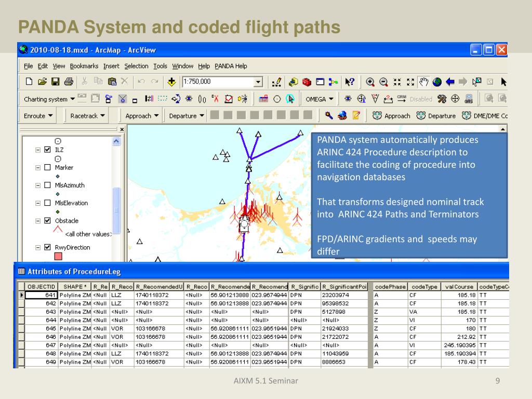
Task: Open the Selection menu
Action: pos(136,66)
